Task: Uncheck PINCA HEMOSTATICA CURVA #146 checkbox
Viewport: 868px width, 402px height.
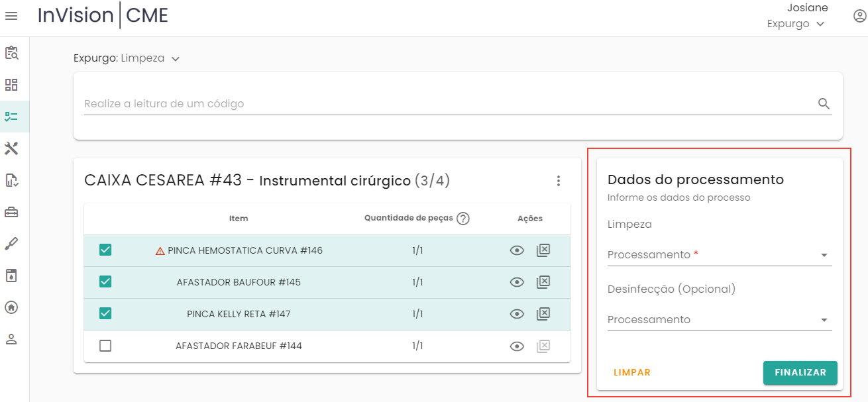Action: [x=105, y=250]
